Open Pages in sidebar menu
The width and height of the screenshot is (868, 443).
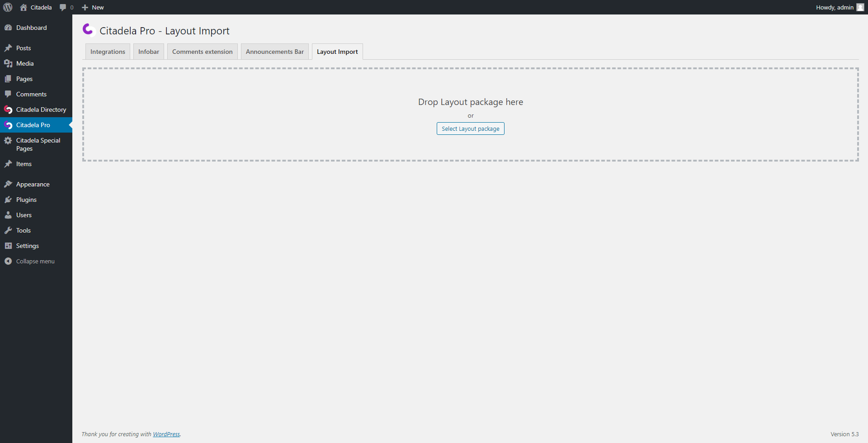pos(36,79)
